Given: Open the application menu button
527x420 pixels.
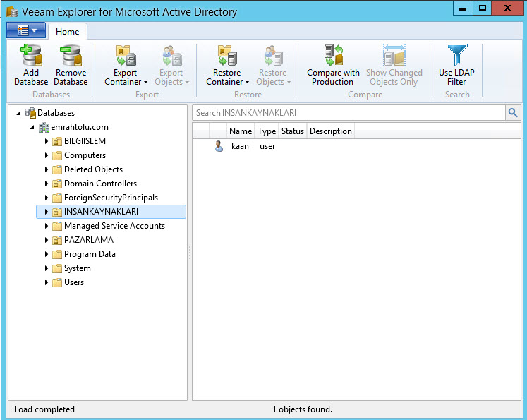Looking at the screenshot, I should pyautogui.click(x=26, y=30).
